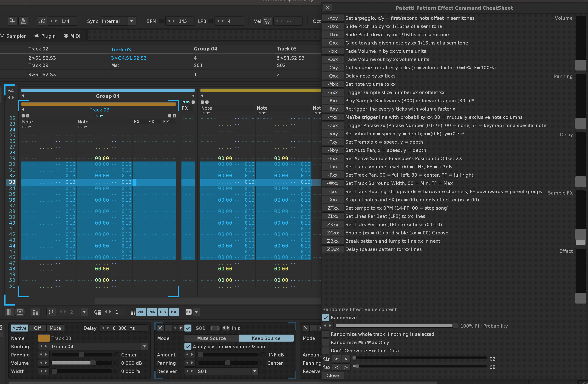Click the -Rxy retrigger effect button

tap(333, 109)
